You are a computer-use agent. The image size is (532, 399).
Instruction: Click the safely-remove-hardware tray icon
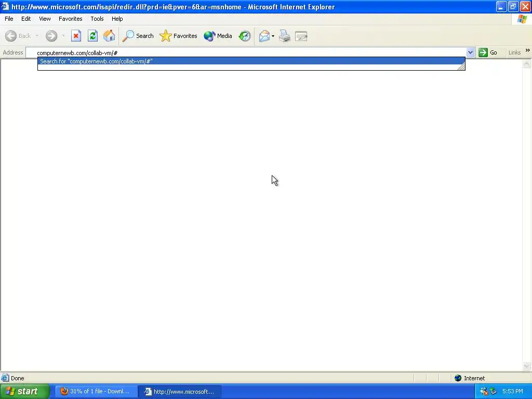click(x=494, y=391)
